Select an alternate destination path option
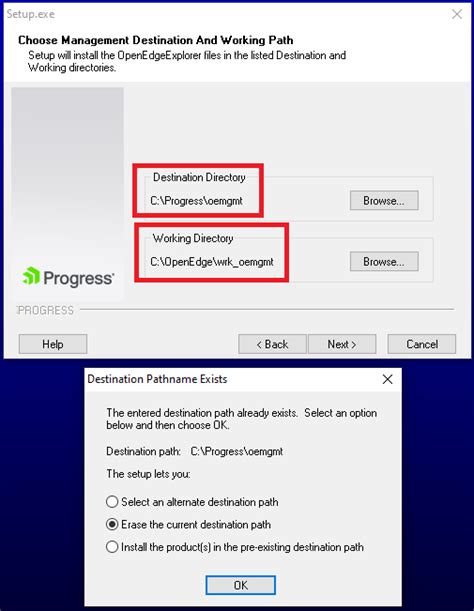The width and height of the screenshot is (474, 611). 112,502
